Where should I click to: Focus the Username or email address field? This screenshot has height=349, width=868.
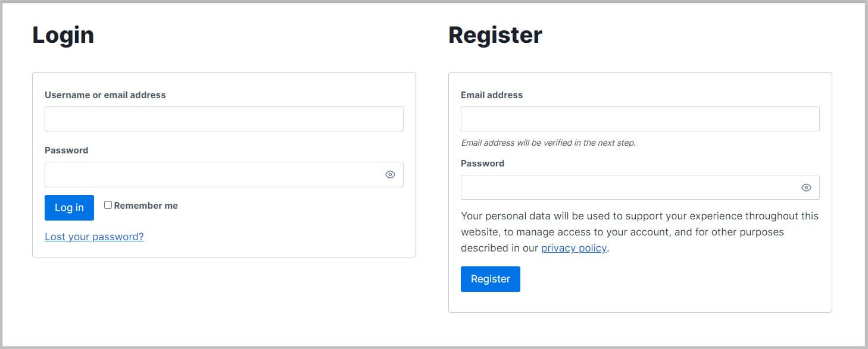[224, 119]
